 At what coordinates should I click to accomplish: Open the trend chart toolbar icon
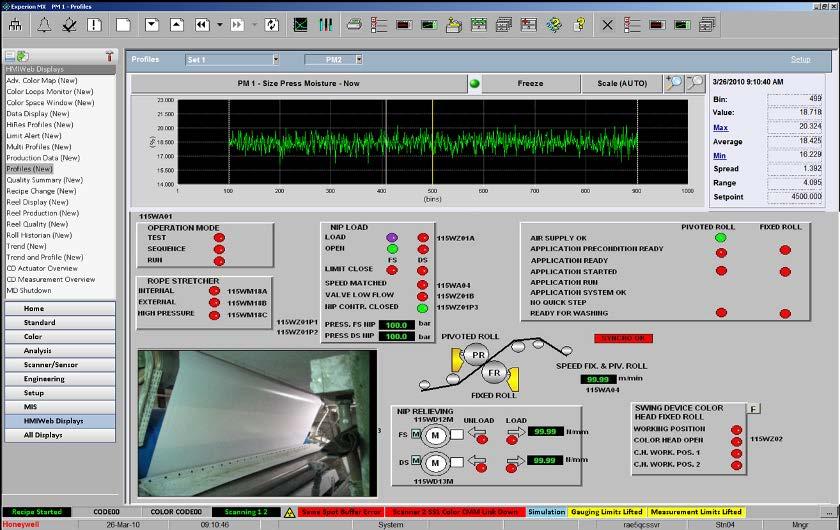point(301,25)
